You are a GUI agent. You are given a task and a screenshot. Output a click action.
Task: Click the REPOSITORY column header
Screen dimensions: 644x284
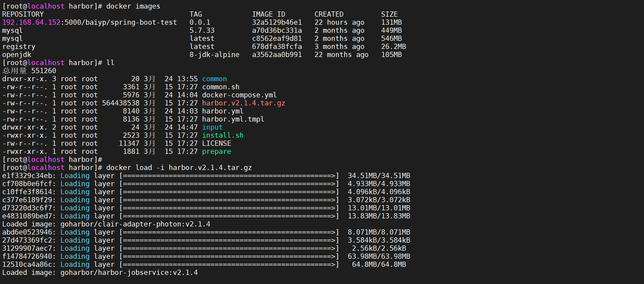23,14
